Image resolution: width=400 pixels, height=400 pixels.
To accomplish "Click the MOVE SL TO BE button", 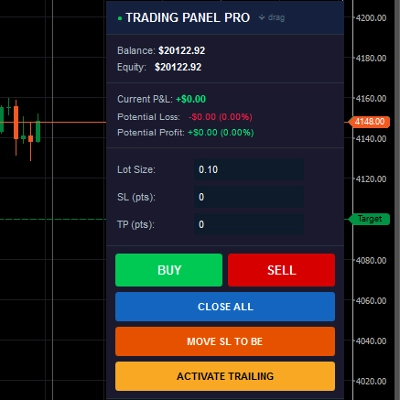I will (225, 341).
